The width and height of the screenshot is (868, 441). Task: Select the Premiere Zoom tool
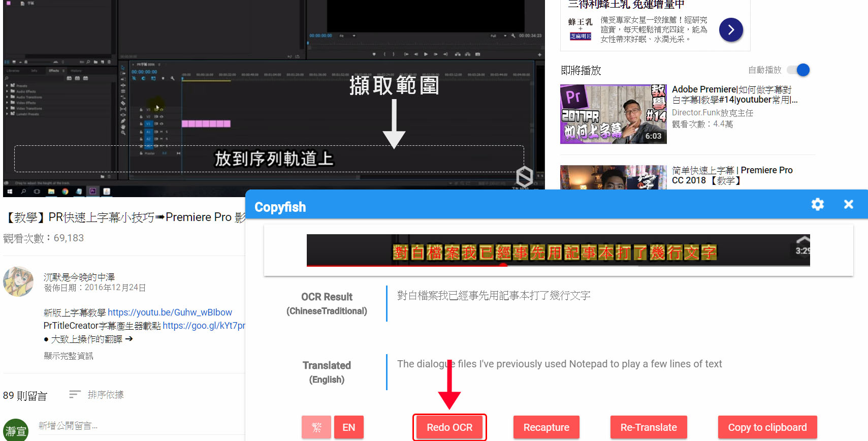click(x=123, y=133)
